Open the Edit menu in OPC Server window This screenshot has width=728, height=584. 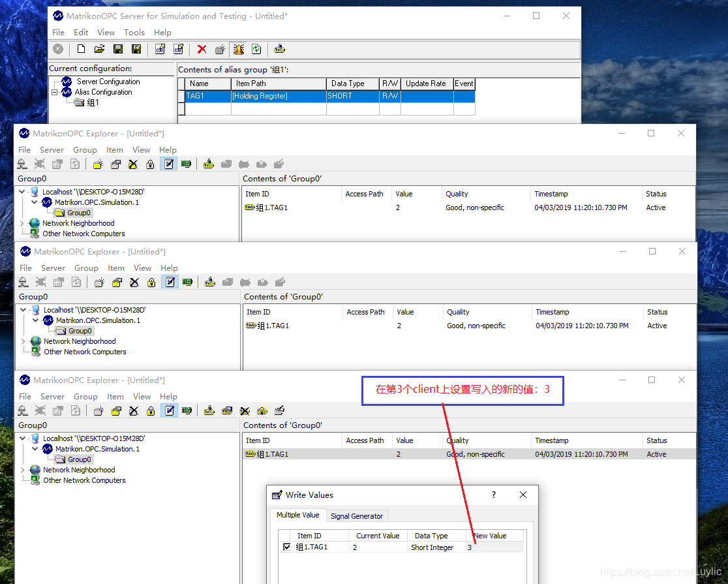point(81,32)
